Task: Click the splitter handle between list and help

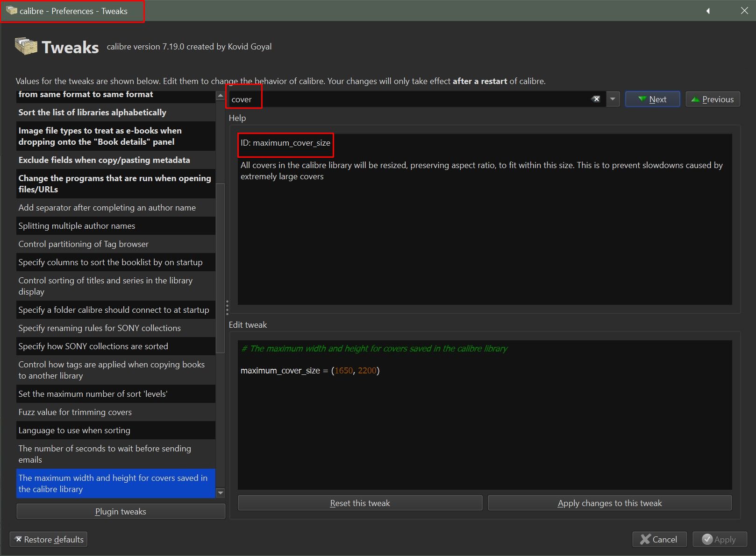Action: (227, 308)
